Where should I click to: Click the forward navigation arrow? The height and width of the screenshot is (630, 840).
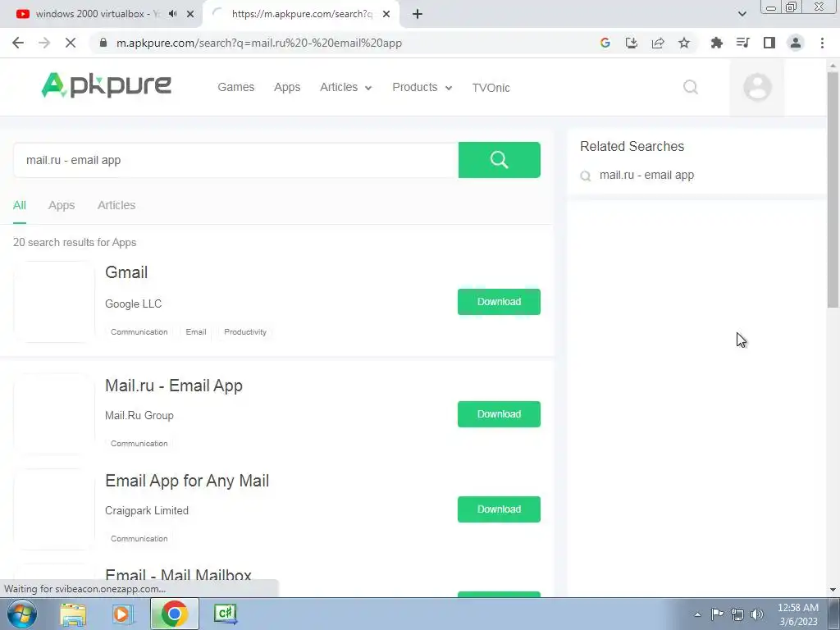[x=44, y=43]
